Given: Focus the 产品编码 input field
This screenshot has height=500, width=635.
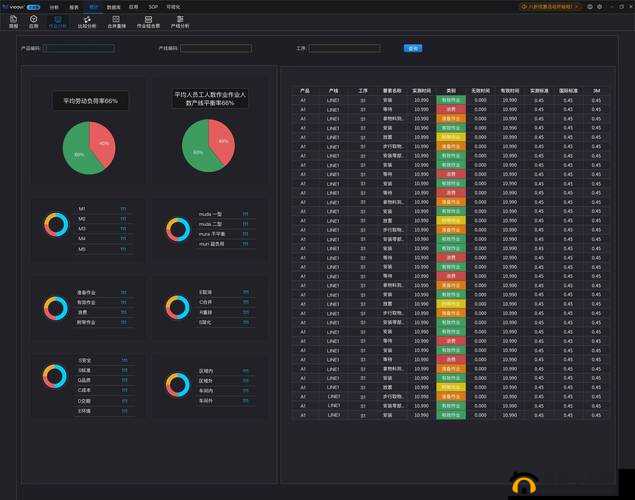Looking at the screenshot, I should click(x=79, y=48).
